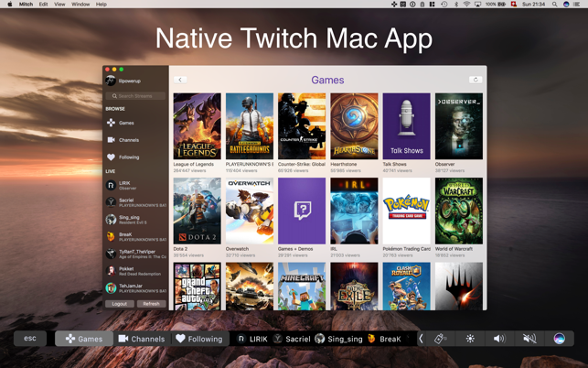Click the menu bar clock Sun 21:34
Image resolution: width=588 pixels, height=368 pixels.
[534, 5]
